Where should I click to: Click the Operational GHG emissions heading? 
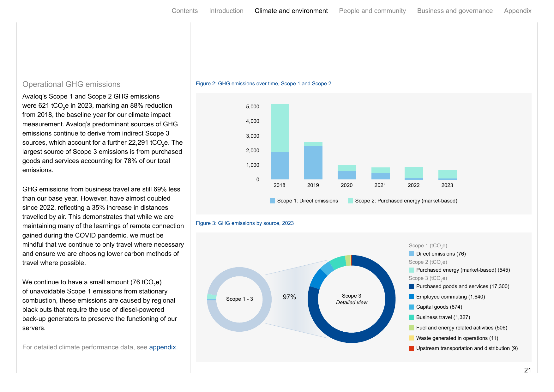click(71, 84)
